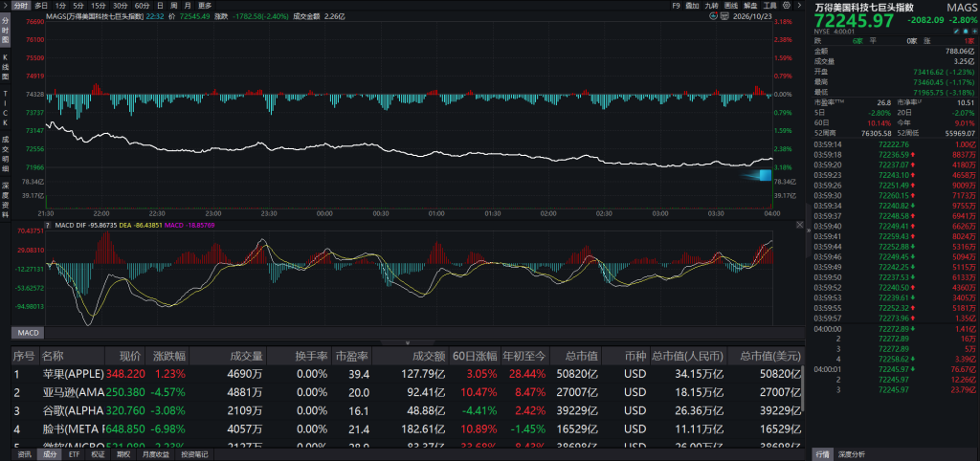Image resolution: width=980 pixels, height=461 pixels.
Task: Open the 更多 more periods dropdown
Action: pos(206,5)
